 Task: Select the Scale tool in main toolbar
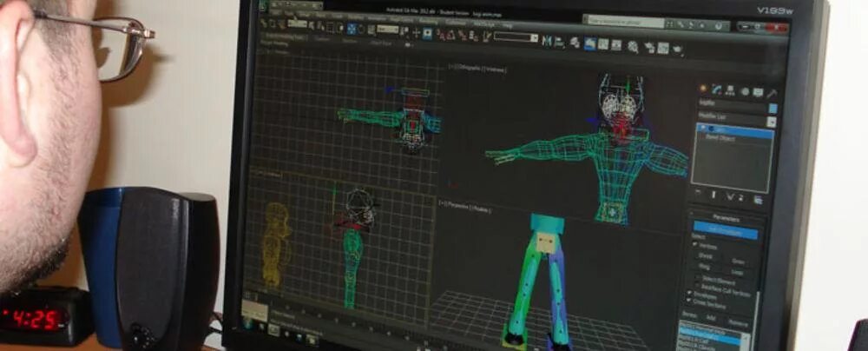371,30
